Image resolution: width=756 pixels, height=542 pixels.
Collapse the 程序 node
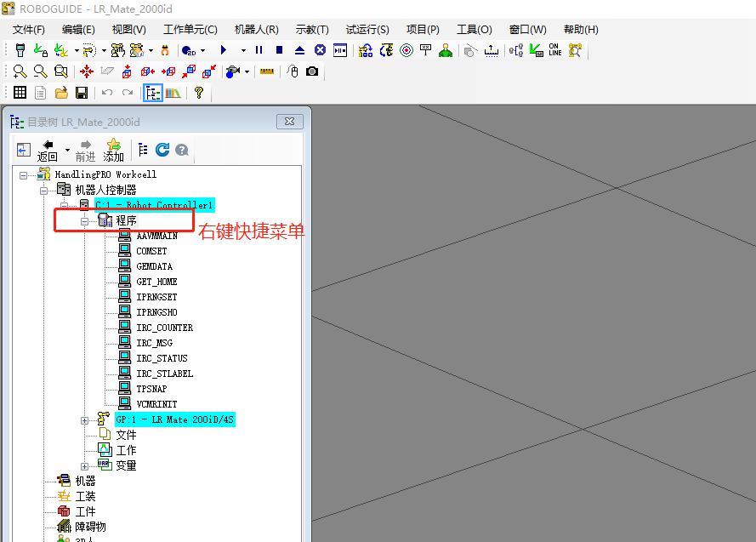point(84,222)
